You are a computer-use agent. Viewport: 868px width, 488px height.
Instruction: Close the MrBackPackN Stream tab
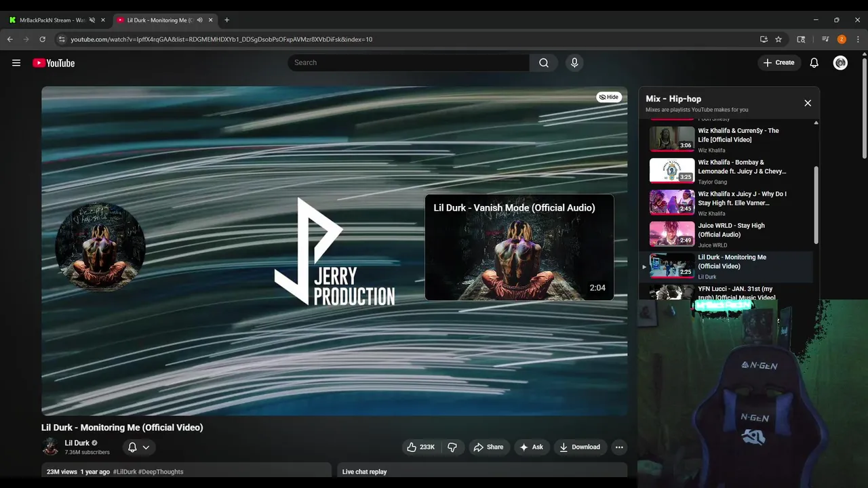(x=103, y=20)
